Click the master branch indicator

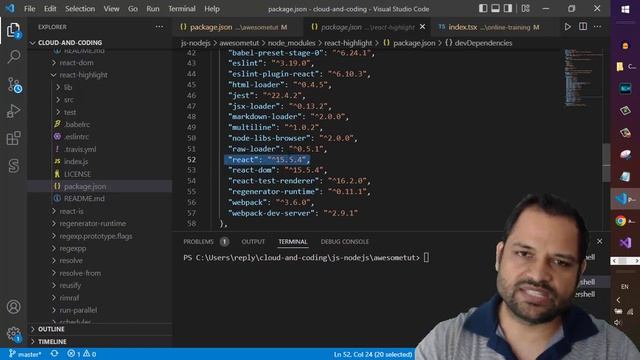(25, 354)
